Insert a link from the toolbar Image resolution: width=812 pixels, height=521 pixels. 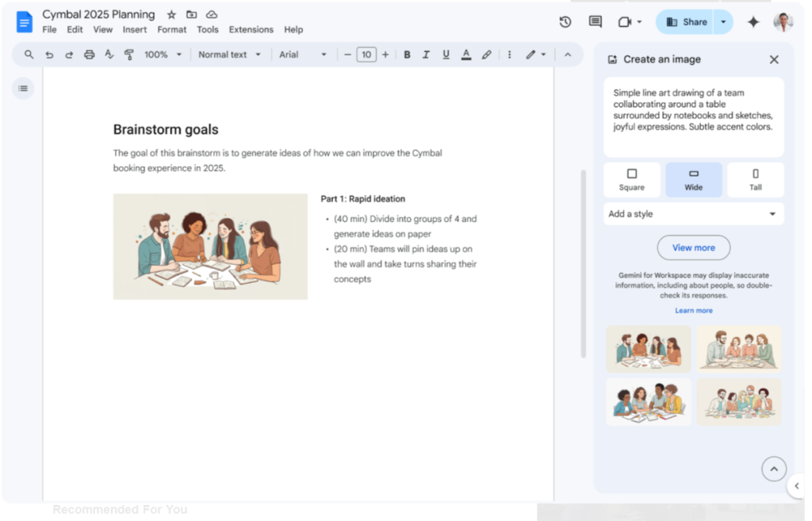487,54
